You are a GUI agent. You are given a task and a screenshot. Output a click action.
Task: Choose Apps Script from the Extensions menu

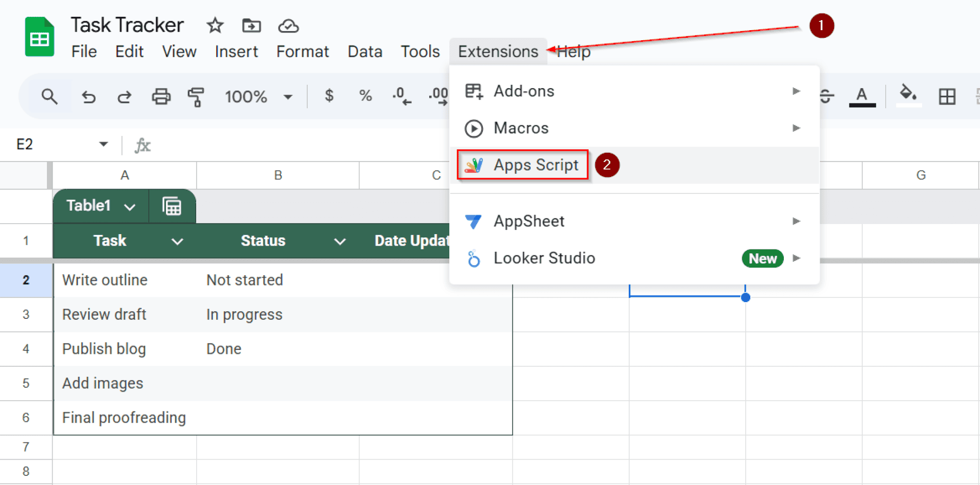535,165
